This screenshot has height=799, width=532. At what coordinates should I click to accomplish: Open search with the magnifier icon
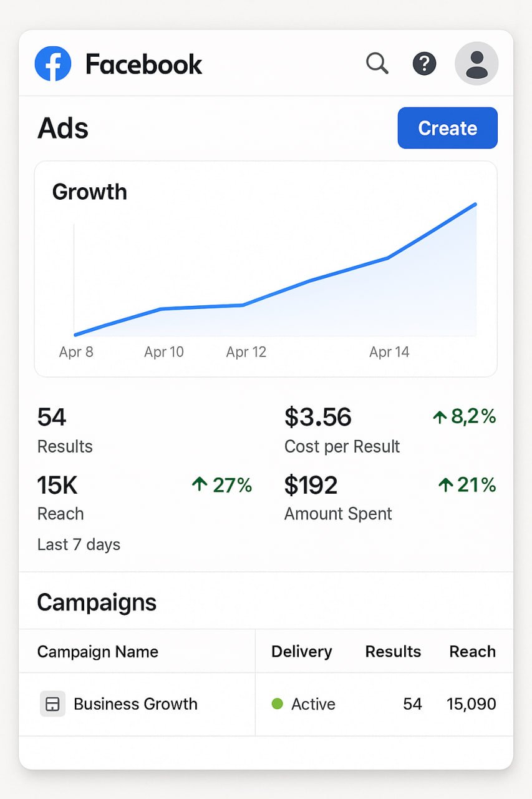[x=377, y=63]
